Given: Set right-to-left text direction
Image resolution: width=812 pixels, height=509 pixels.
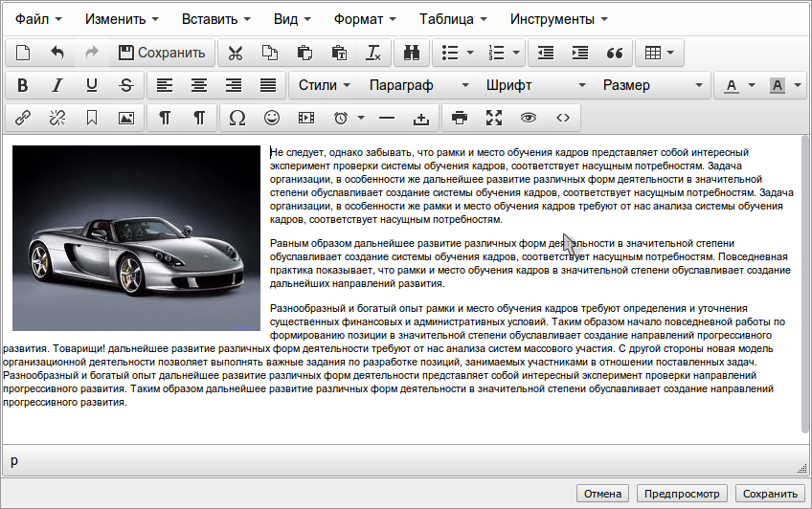Looking at the screenshot, I should (x=199, y=118).
